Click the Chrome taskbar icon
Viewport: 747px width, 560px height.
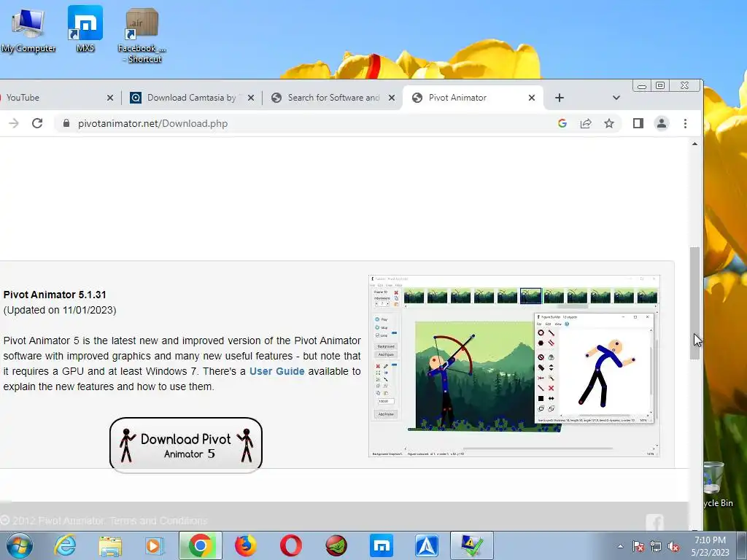(201, 545)
